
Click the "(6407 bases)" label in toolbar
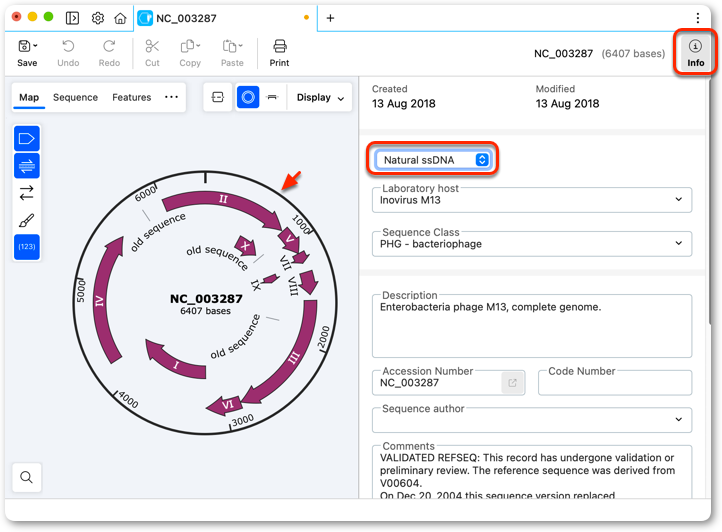[633, 53]
